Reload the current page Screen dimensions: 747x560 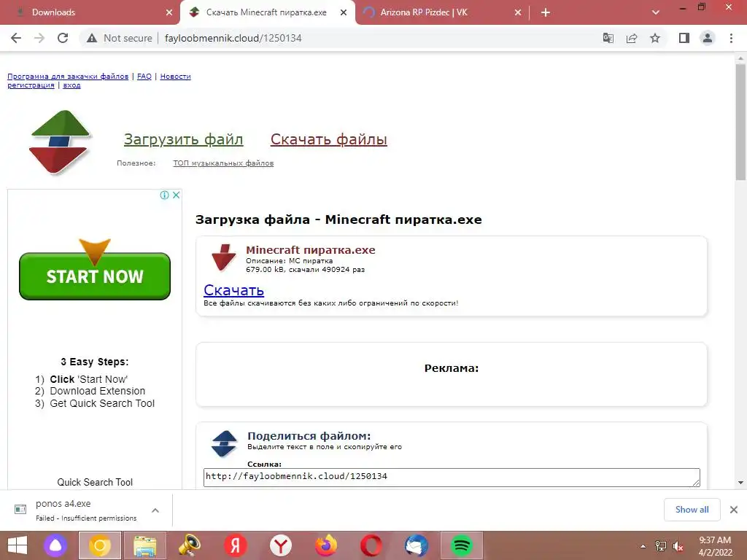(x=63, y=38)
